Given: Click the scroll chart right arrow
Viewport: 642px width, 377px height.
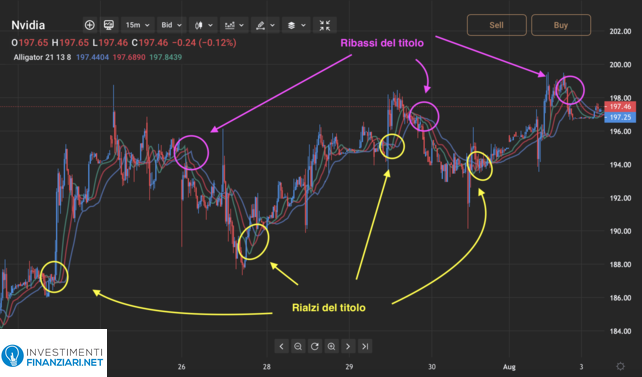Looking at the screenshot, I should click(x=348, y=346).
